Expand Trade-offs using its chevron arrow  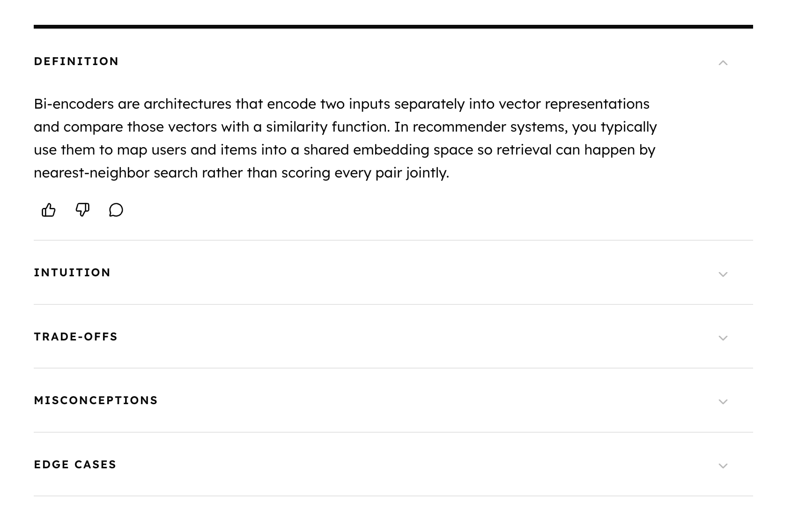[x=723, y=338]
